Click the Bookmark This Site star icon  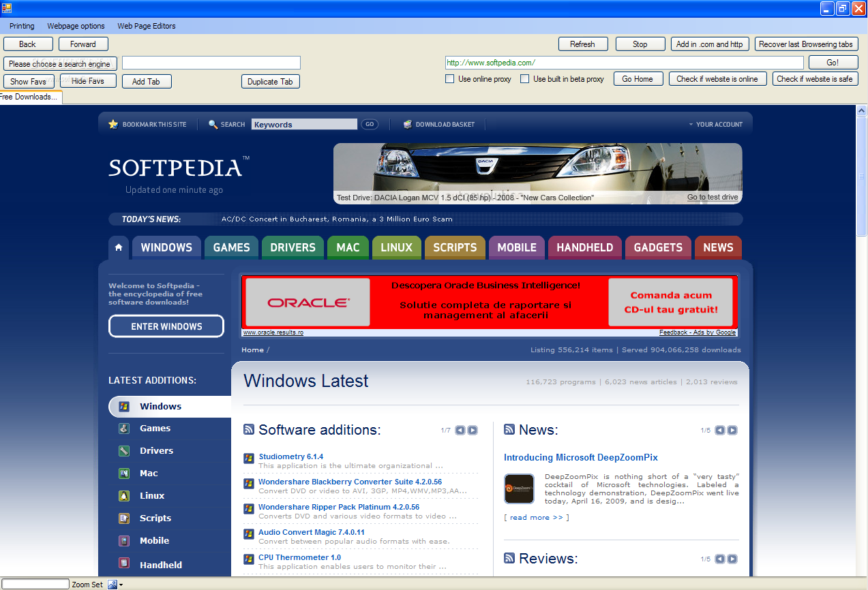(113, 124)
